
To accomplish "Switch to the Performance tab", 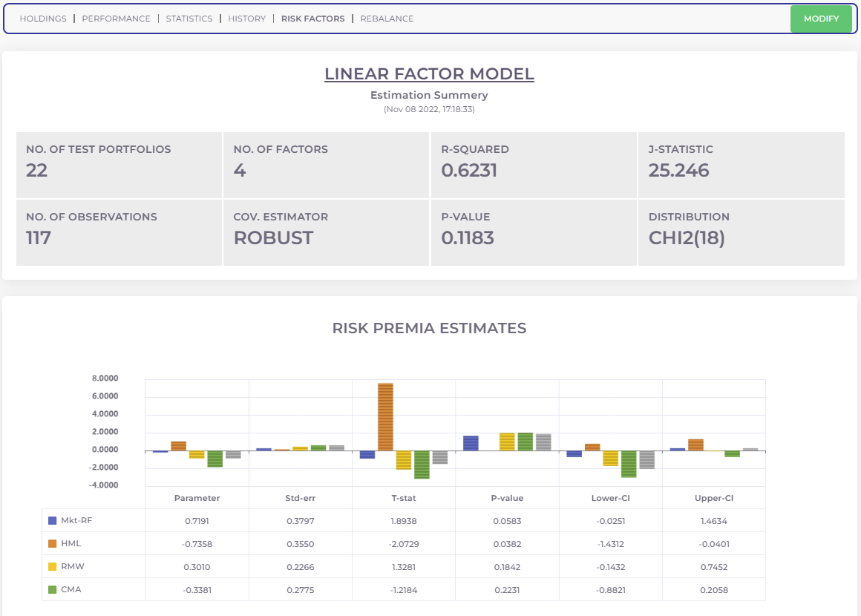I will pos(116,19).
